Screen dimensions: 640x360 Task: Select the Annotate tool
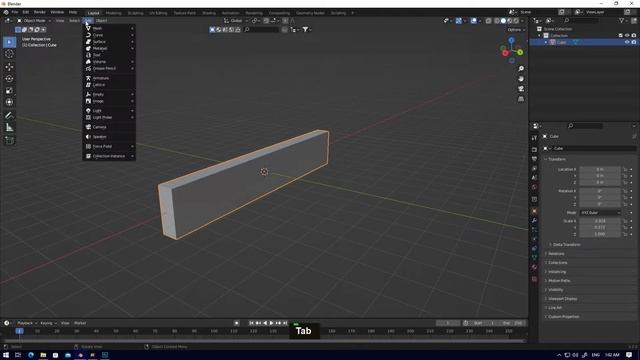point(9,116)
